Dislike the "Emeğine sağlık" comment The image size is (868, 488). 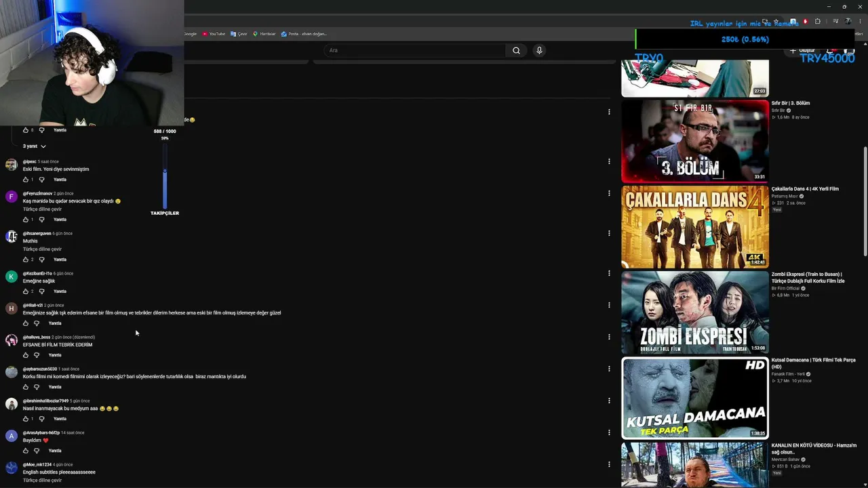coord(41,291)
